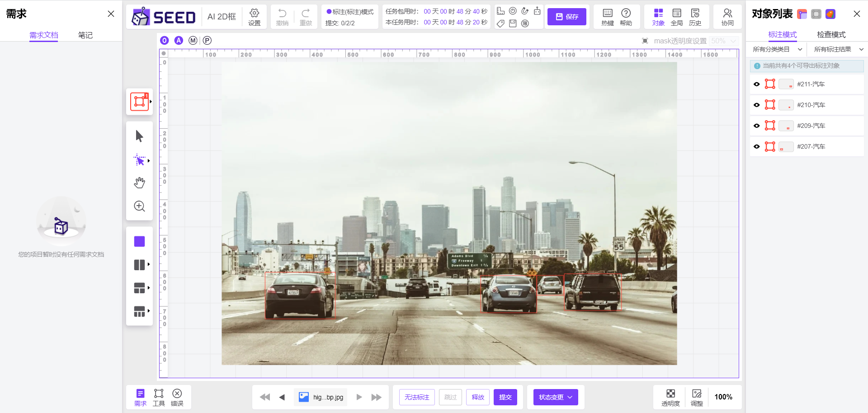The image size is (868, 413).
Task: Hide object #210-汽车 with eye icon
Action: click(757, 105)
